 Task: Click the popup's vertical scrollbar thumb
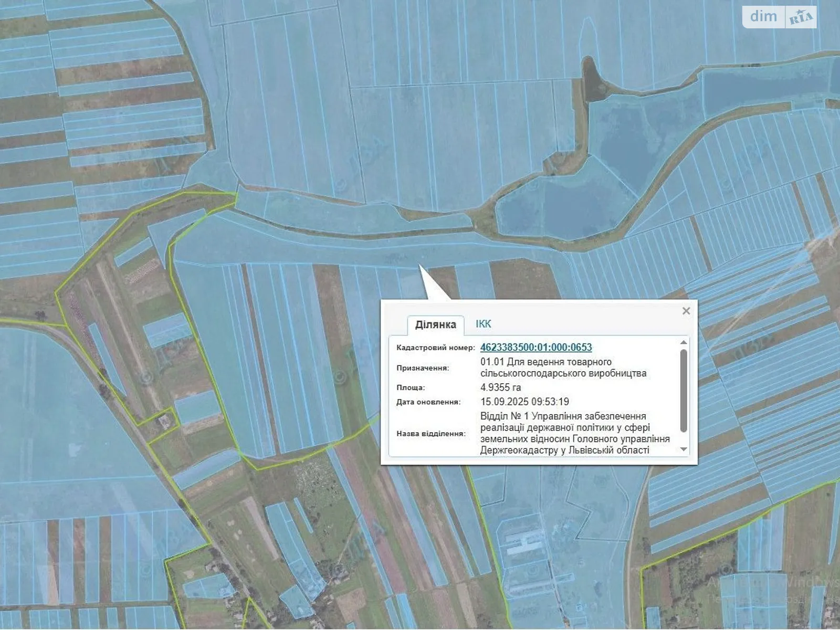point(683,390)
